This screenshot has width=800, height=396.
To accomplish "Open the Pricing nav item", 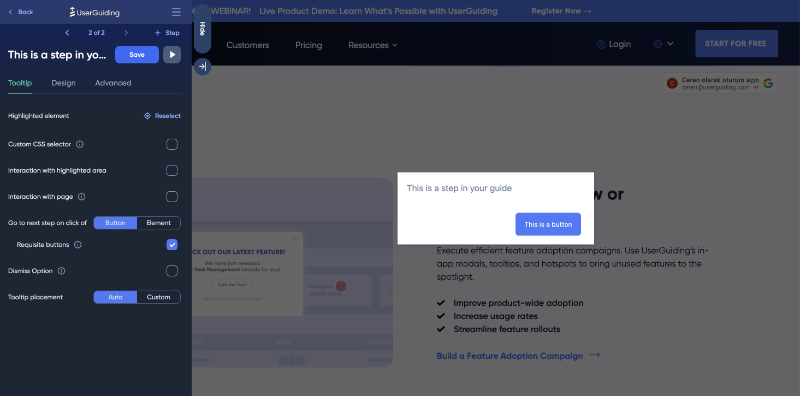I will 309,45.
